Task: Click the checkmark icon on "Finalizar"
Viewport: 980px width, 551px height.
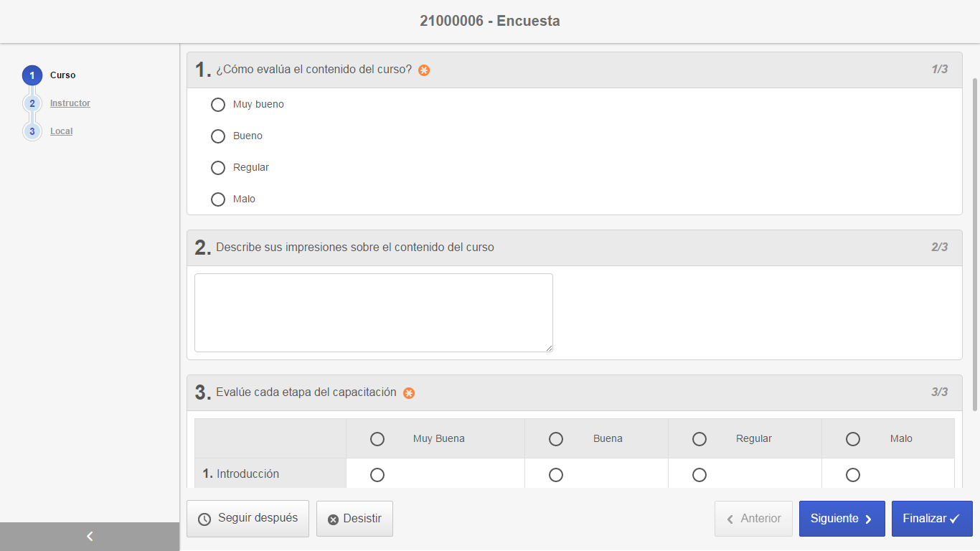Action: pos(954,518)
